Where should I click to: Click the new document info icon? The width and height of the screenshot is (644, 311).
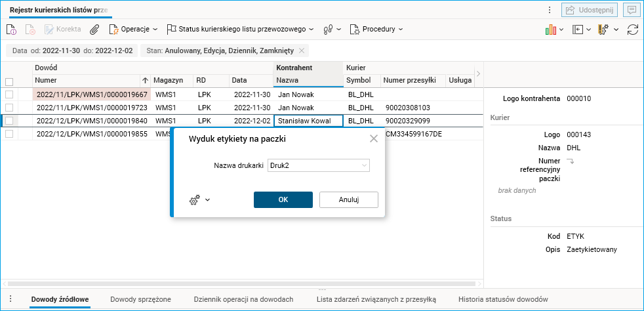click(x=11, y=30)
